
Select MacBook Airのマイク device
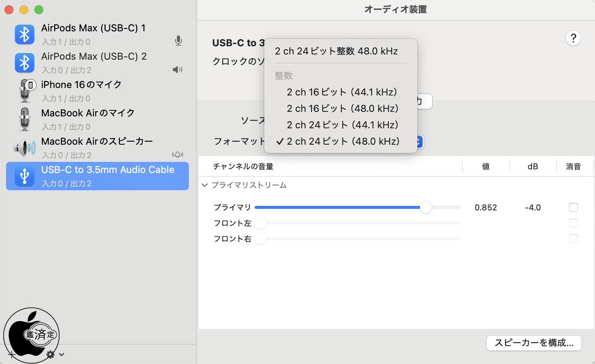pos(98,119)
